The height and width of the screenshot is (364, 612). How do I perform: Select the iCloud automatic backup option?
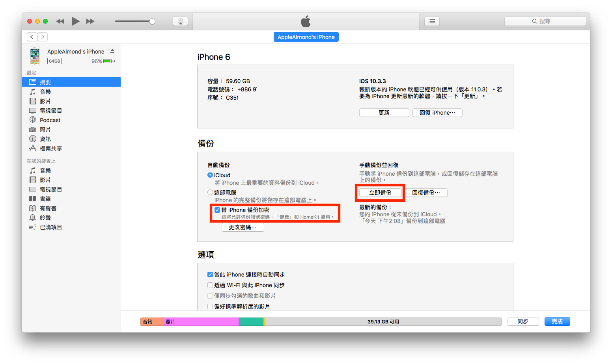(210, 175)
